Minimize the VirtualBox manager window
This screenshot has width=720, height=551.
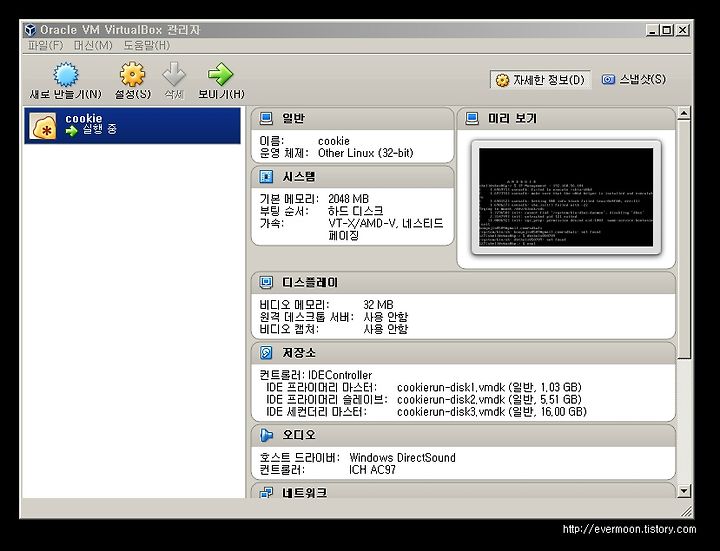tap(652, 30)
